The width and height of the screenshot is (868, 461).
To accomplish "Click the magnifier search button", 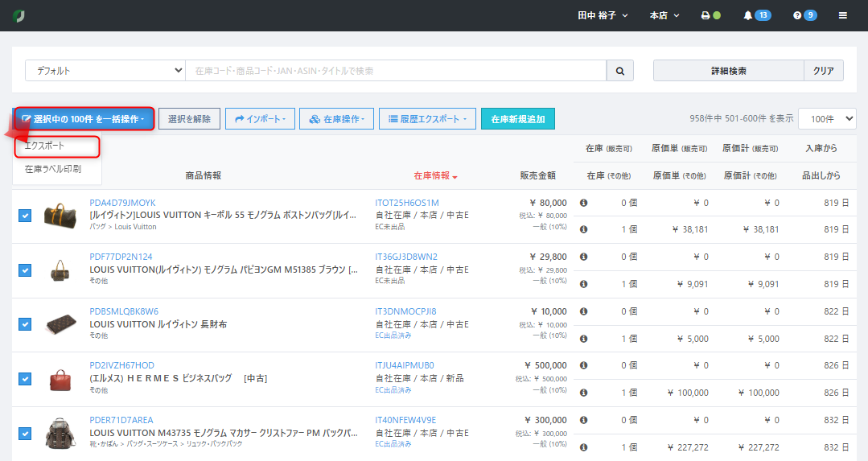I will (x=620, y=71).
